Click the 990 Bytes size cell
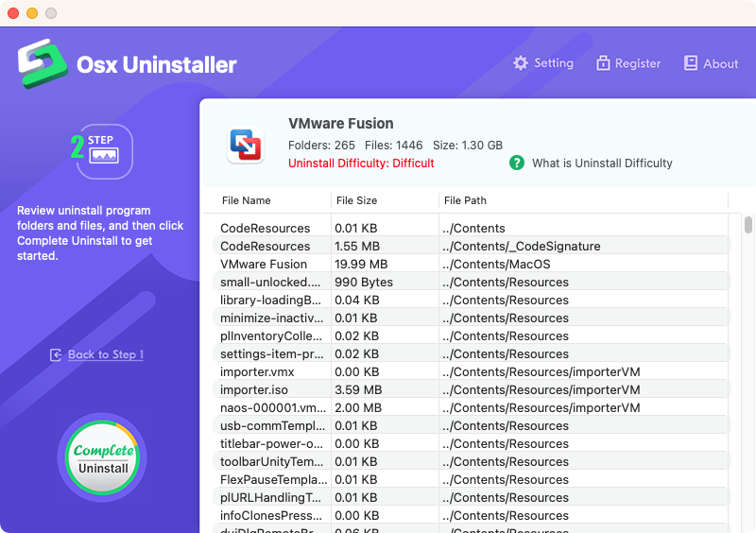Viewport: 756px width, 533px height. (x=364, y=283)
